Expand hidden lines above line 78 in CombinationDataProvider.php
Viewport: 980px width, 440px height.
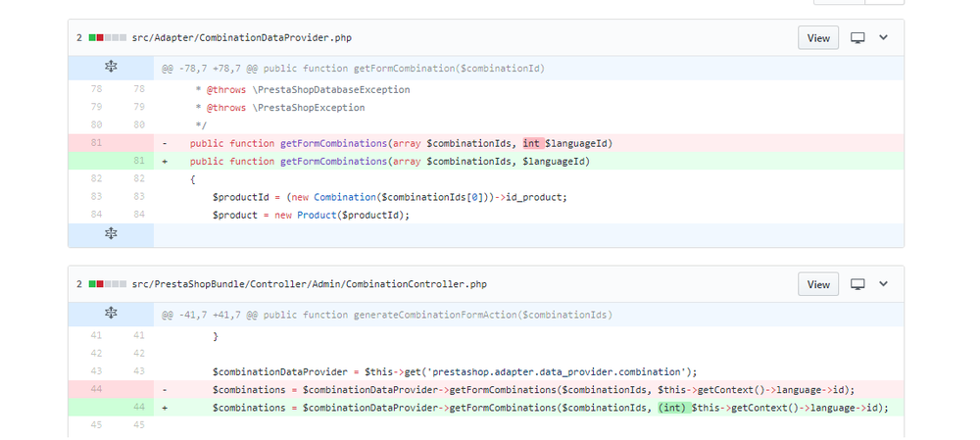point(111,68)
